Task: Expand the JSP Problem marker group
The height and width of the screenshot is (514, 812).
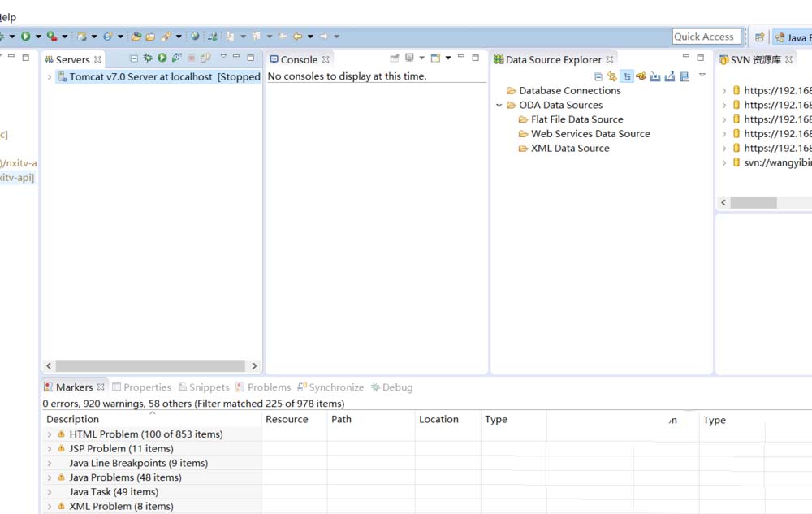Action: pyautogui.click(x=50, y=449)
